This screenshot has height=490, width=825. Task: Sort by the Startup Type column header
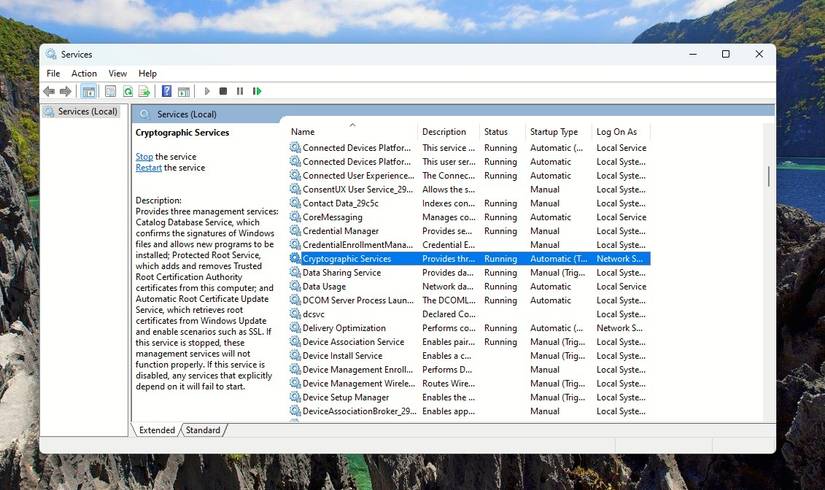pyautogui.click(x=559, y=132)
